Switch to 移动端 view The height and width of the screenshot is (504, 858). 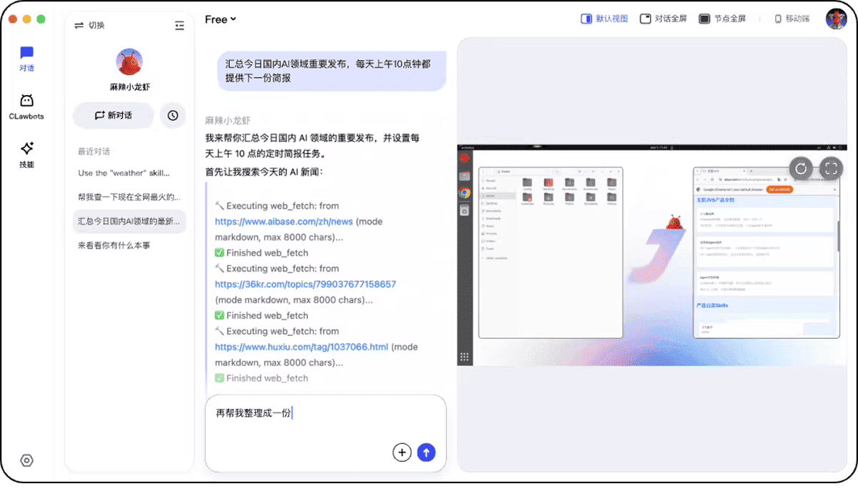pos(792,19)
